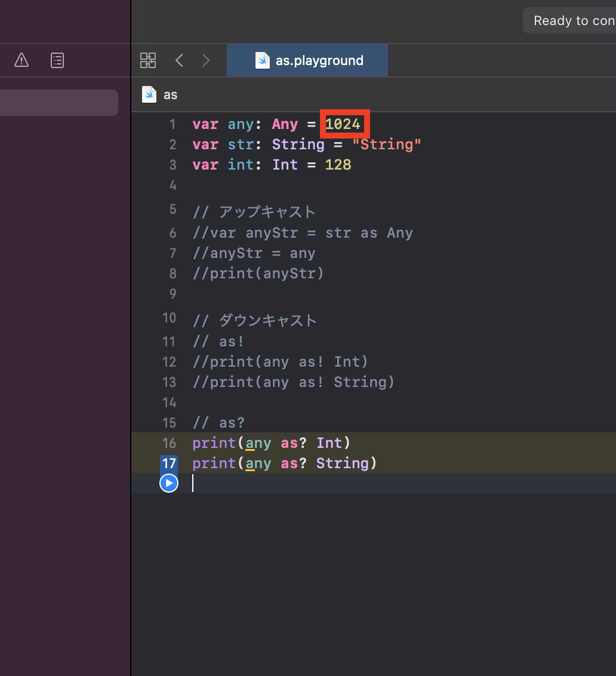Open the related items grid menu
Viewport: 616px width, 676px height.
coord(148,60)
